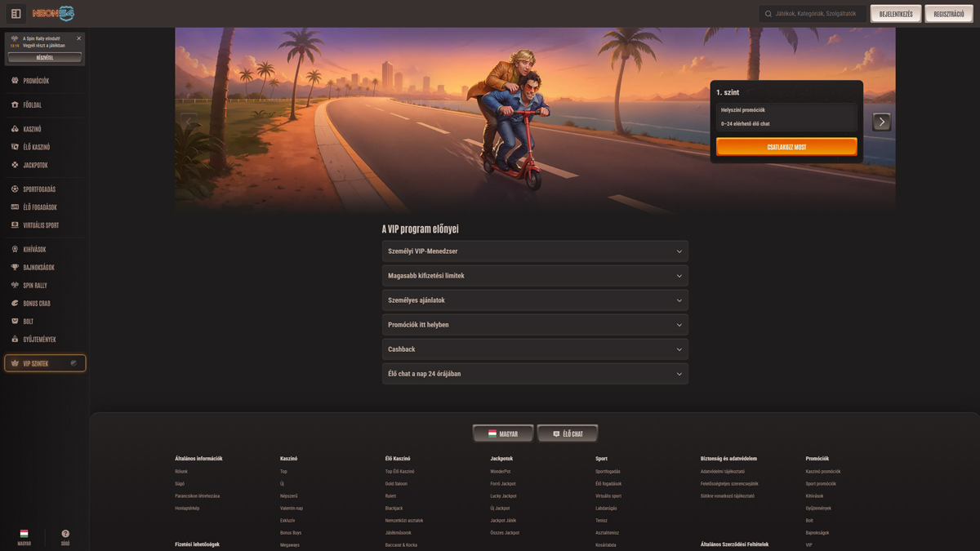Click the Súgó help icon
Image resolution: width=980 pixels, height=551 pixels.
click(x=65, y=535)
